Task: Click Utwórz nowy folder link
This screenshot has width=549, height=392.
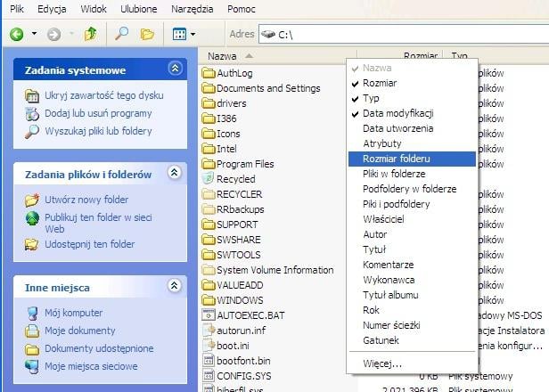Action: tap(86, 200)
